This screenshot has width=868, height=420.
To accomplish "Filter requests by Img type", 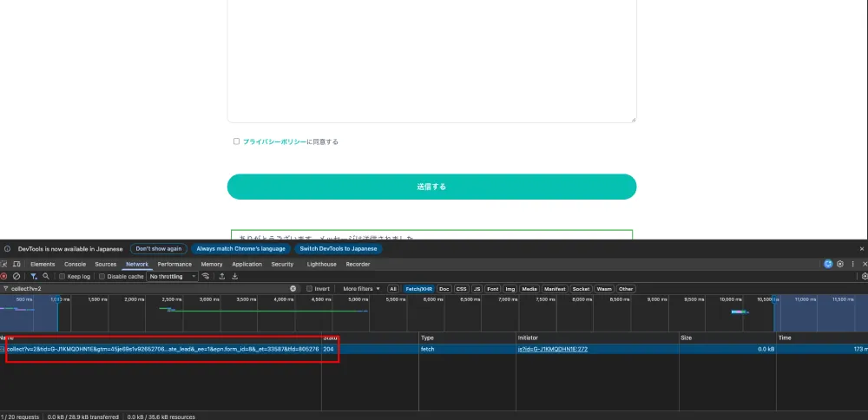I will (510, 289).
